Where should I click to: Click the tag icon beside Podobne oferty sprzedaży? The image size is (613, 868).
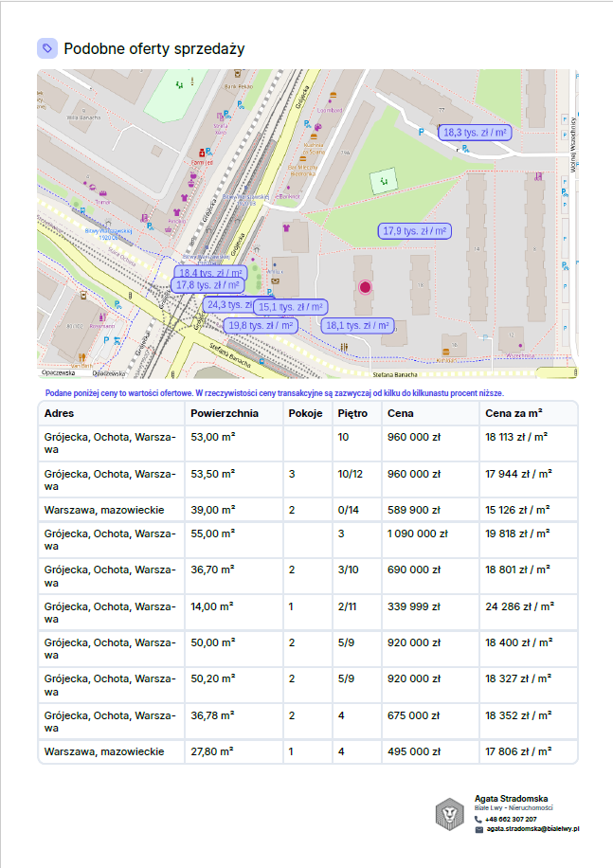pos(47,48)
